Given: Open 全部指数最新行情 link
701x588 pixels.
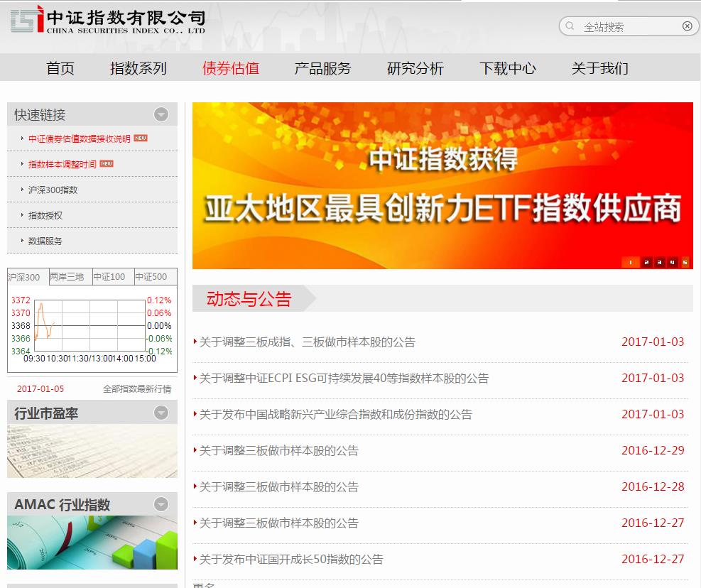Looking at the screenshot, I should tap(137, 388).
